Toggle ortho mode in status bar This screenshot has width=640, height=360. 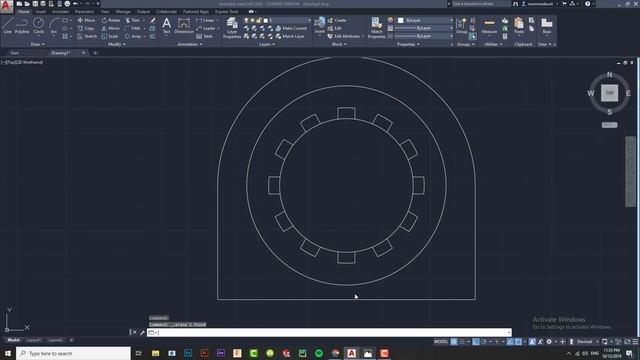[x=476, y=342]
